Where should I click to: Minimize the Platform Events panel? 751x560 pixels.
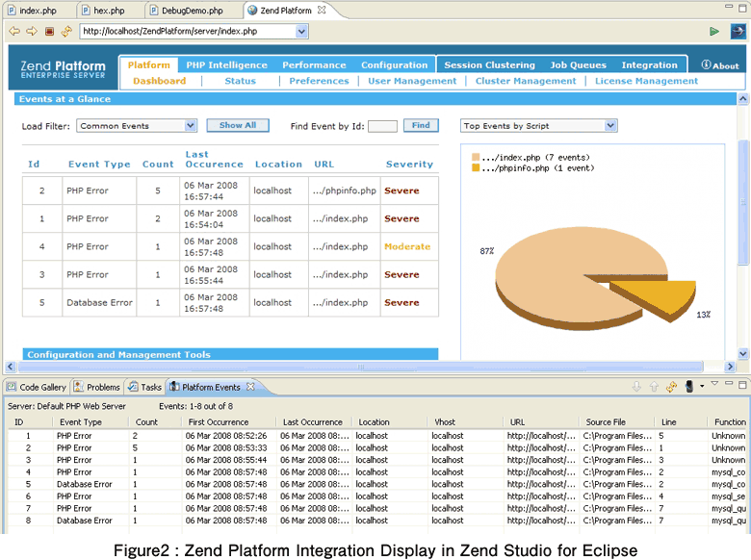point(729,383)
